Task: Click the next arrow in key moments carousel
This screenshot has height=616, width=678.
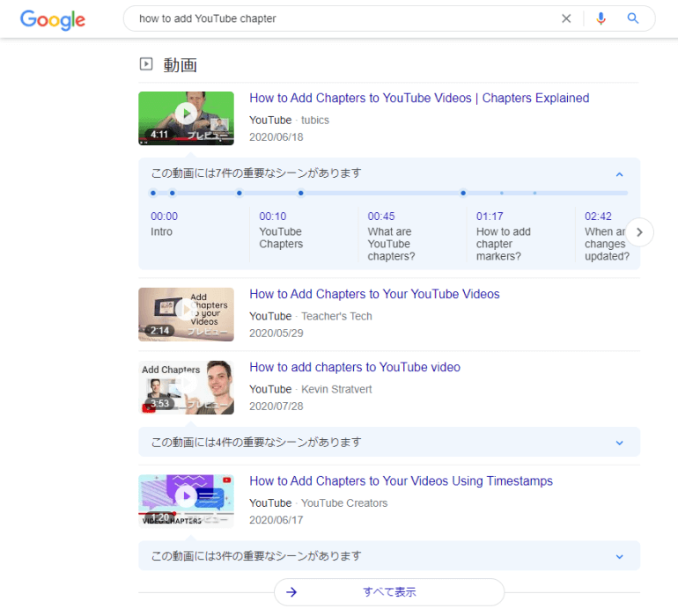Action: pyautogui.click(x=639, y=232)
